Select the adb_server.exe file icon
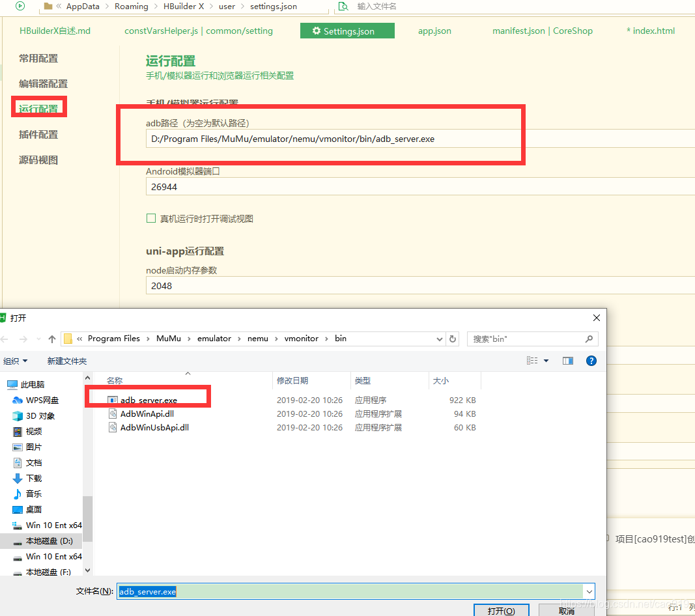 (x=113, y=400)
